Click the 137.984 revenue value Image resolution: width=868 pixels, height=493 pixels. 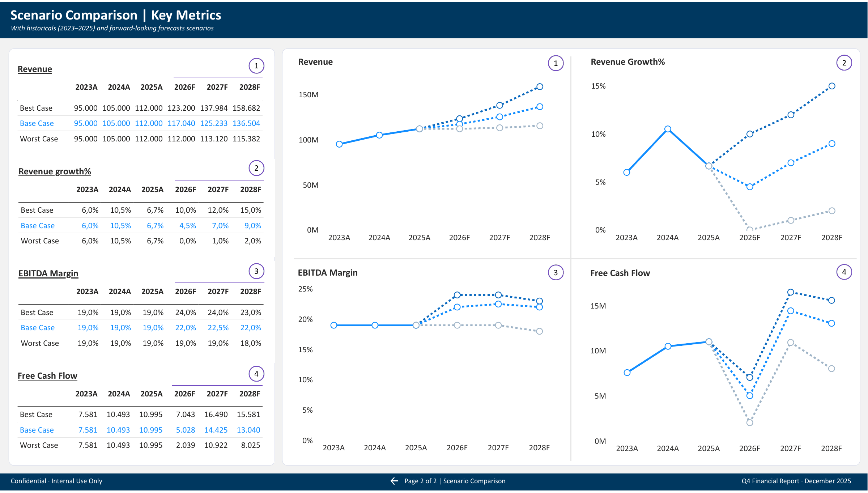tap(214, 108)
